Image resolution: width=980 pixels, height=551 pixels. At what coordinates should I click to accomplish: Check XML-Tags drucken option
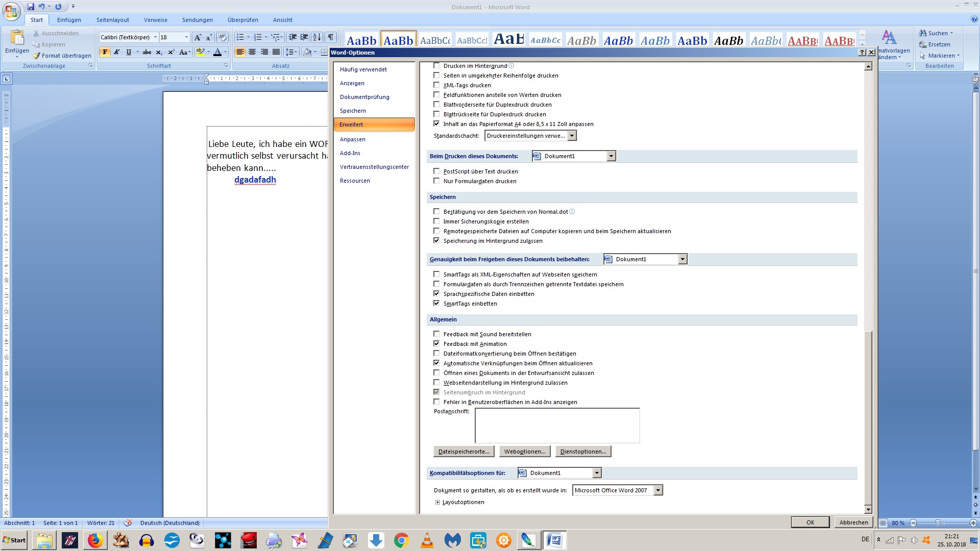[436, 85]
